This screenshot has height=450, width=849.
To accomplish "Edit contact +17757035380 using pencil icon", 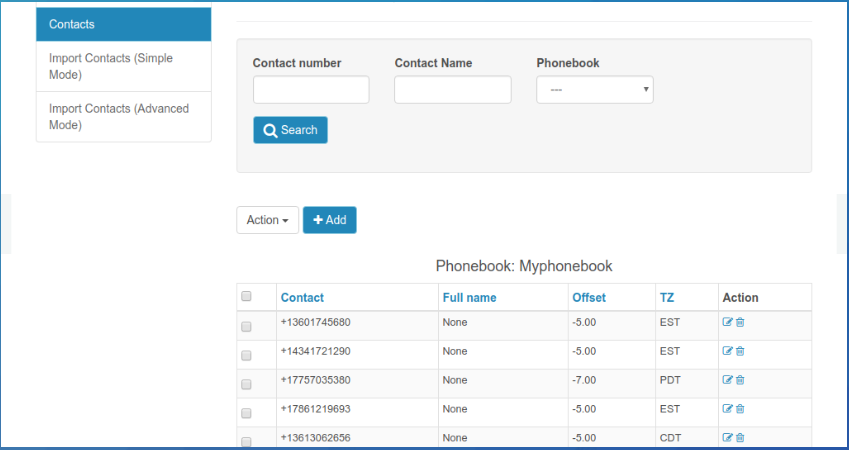I will click(727, 380).
